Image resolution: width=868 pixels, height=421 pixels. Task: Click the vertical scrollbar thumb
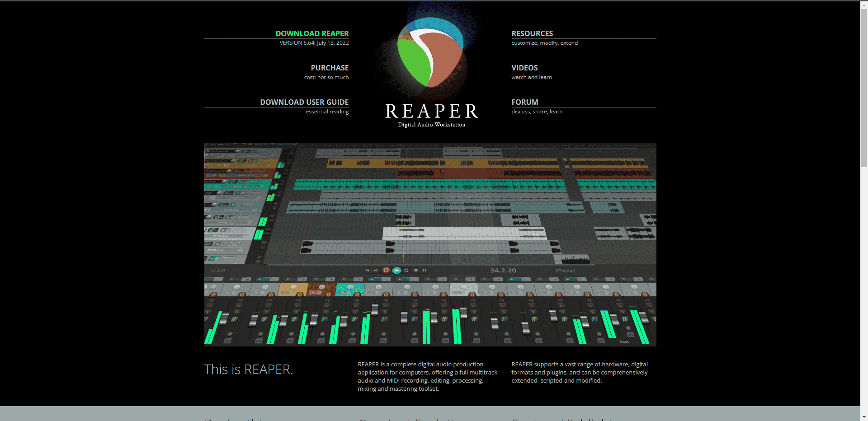(x=864, y=88)
